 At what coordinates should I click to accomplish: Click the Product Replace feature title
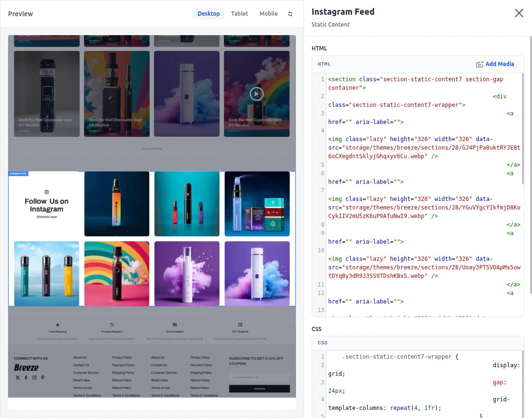112,332
